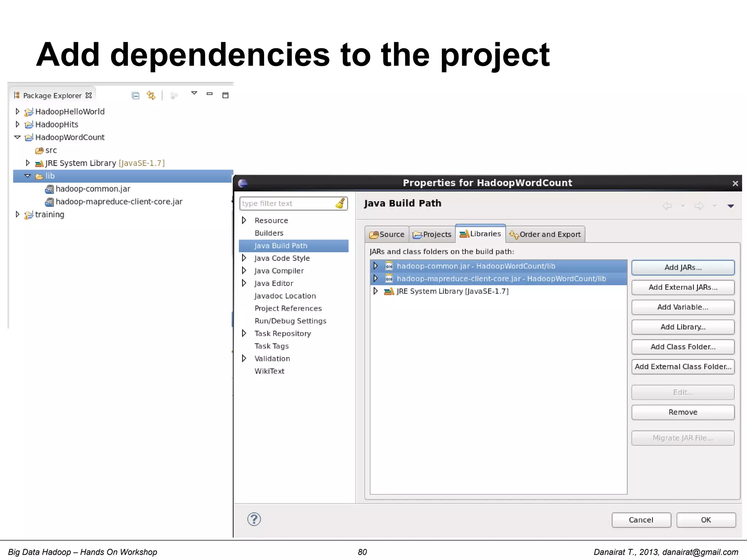Click the HadoopHelloWorld project icon
This screenshot has height=560, width=747.
click(29, 112)
